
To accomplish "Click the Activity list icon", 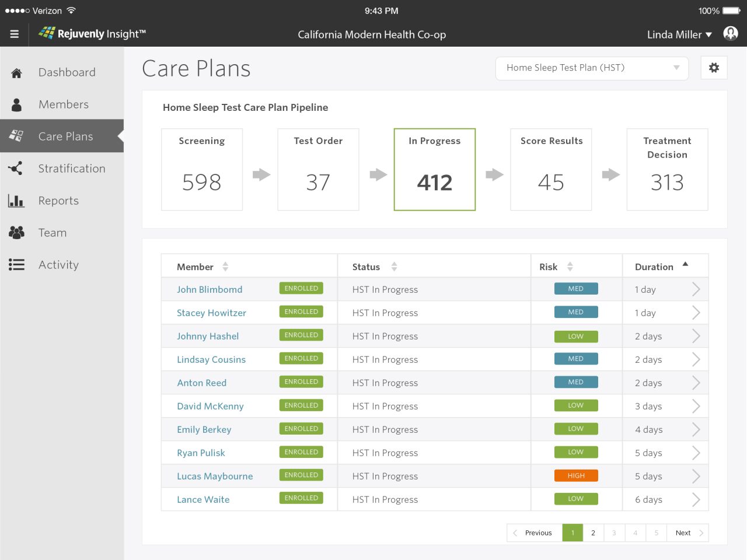I will (x=16, y=265).
